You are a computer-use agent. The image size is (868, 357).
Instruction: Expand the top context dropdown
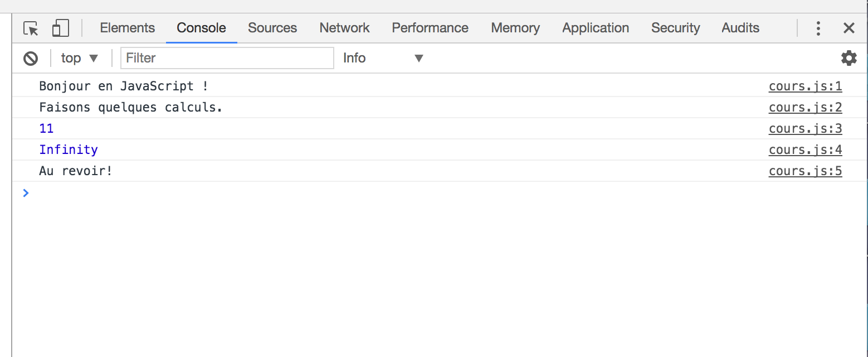coord(80,58)
